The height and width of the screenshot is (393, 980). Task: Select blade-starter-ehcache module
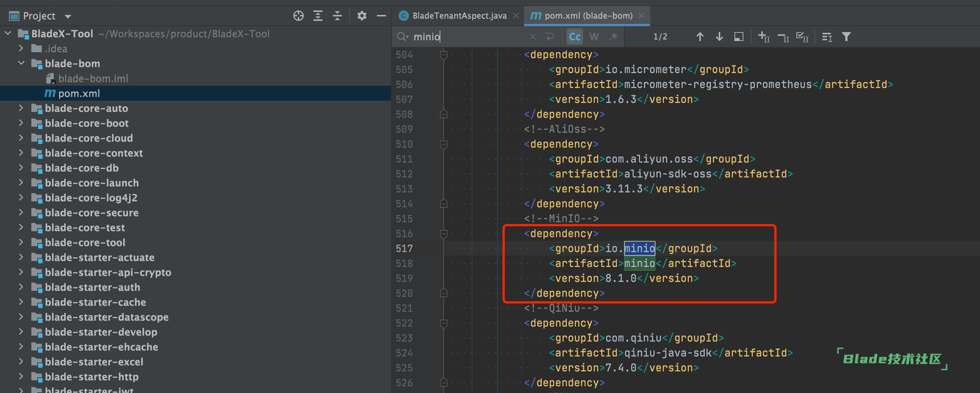pyautogui.click(x=102, y=347)
